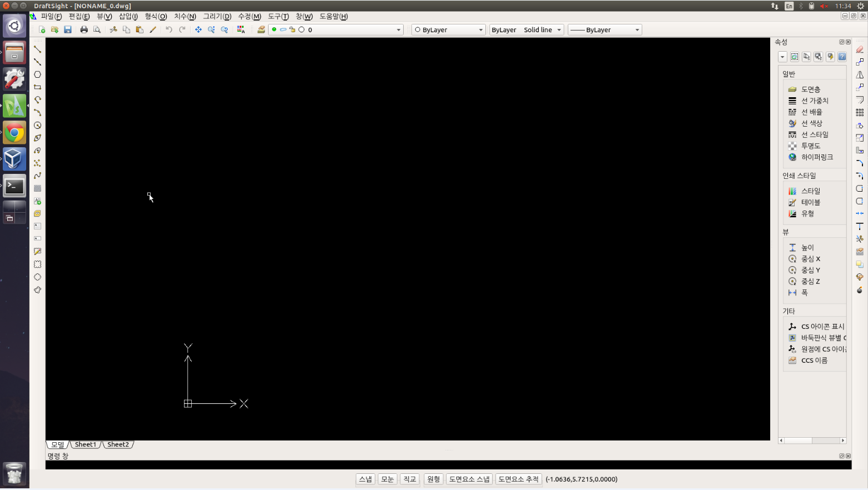Select the Polygon drawing tool
868x490 pixels.
pos(37,74)
